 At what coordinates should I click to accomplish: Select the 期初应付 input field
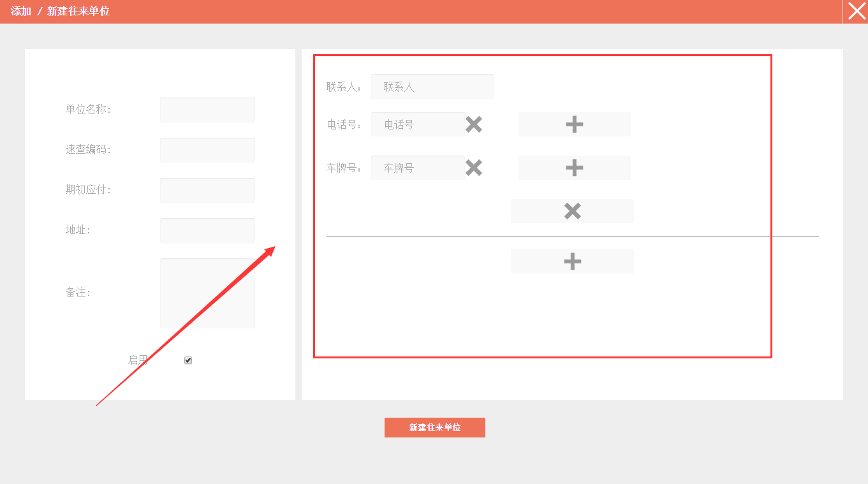pos(207,191)
